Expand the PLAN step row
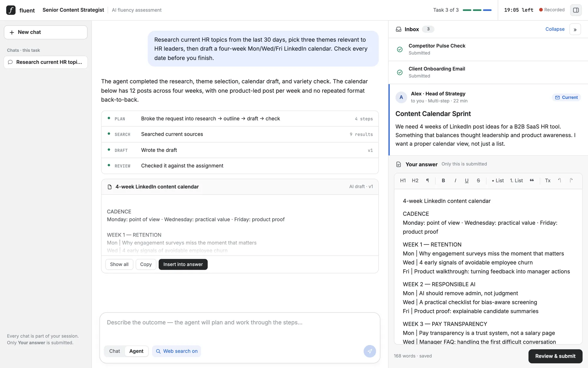The width and height of the screenshot is (588, 368). click(x=240, y=119)
